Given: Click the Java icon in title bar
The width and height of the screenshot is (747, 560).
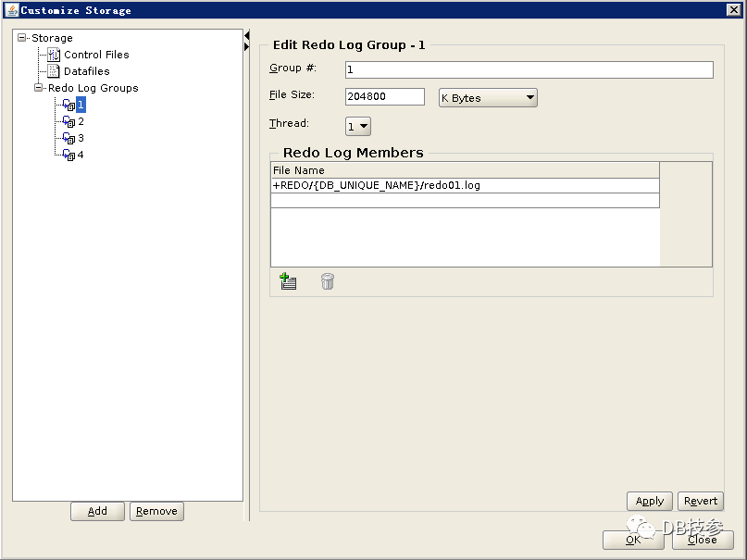Looking at the screenshot, I should coord(11,10).
